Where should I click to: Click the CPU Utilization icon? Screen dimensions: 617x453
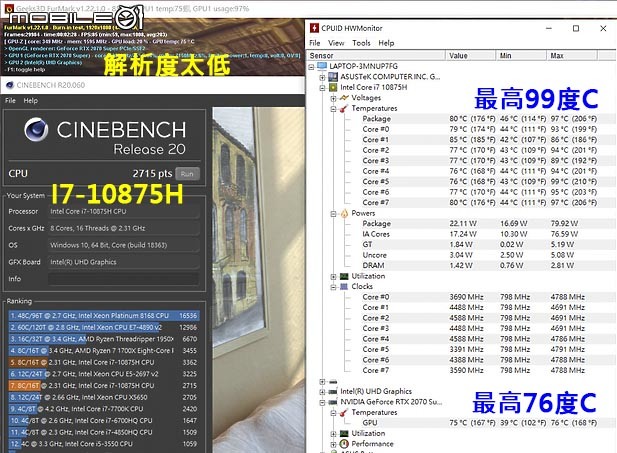344,276
